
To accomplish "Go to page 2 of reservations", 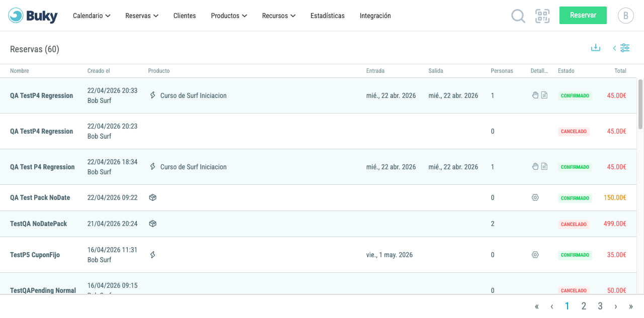I will 584,306.
